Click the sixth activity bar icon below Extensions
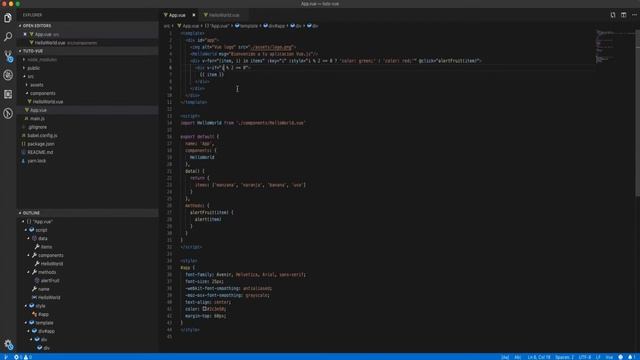This screenshot has width=640, height=360. point(8,113)
